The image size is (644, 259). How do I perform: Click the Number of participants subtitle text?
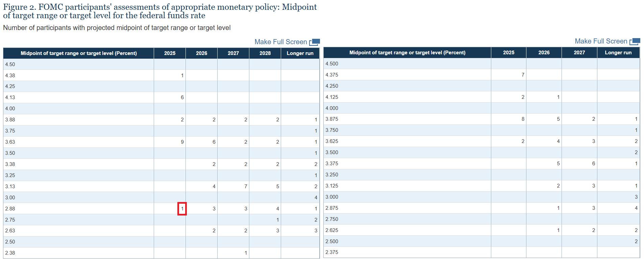point(117,28)
